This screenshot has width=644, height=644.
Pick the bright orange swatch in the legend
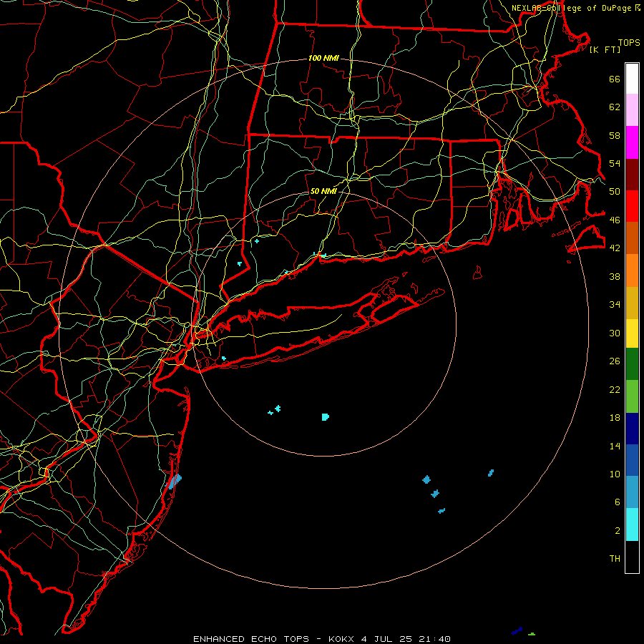click(x=632, y=270)
